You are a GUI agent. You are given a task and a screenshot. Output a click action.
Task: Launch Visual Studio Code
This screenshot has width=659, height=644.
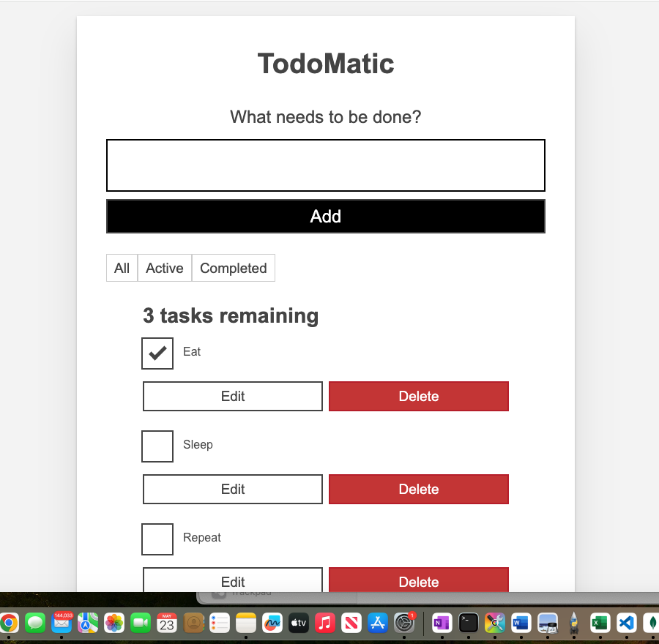626,623
